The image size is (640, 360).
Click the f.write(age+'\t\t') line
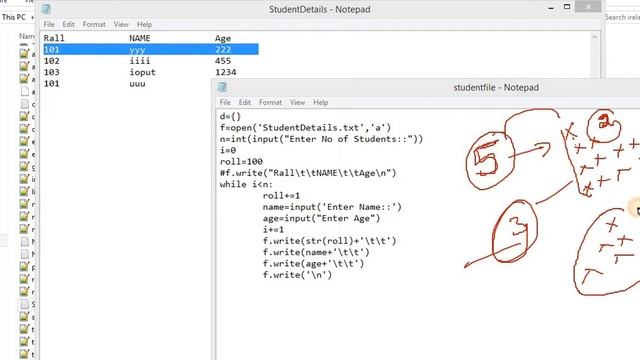313,264
